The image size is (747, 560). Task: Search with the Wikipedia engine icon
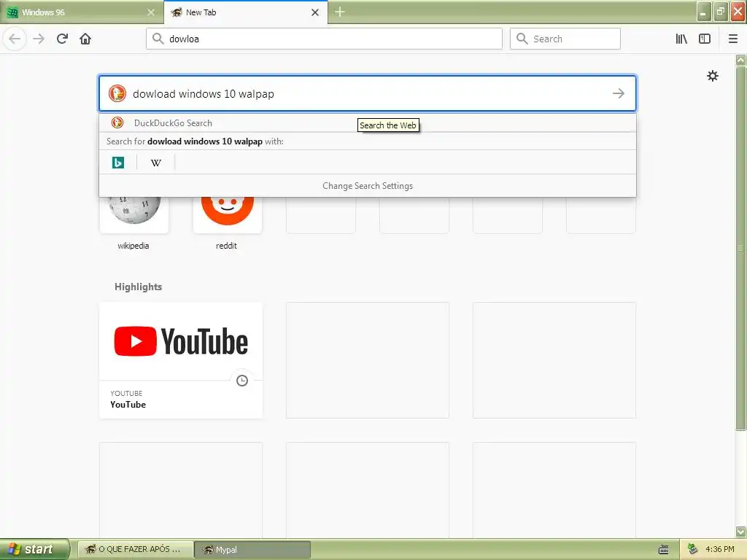(156, 163)
